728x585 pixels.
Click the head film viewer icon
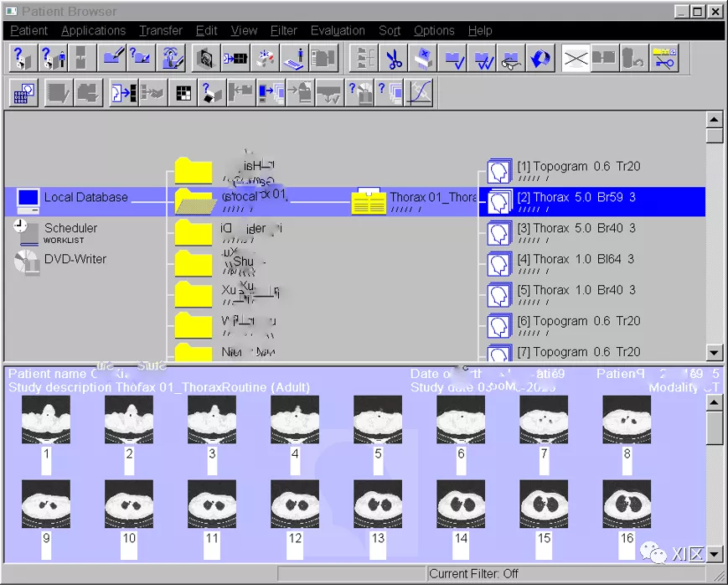click(206, 58)
